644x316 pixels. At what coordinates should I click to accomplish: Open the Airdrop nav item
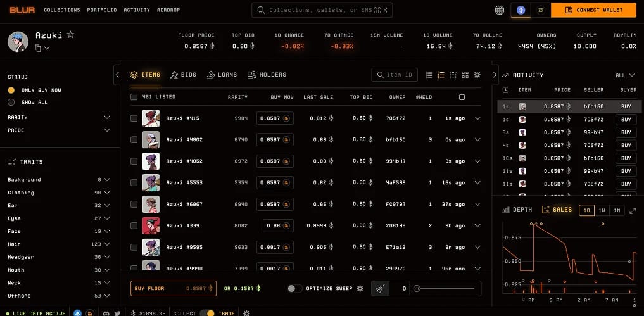(168, 10)
